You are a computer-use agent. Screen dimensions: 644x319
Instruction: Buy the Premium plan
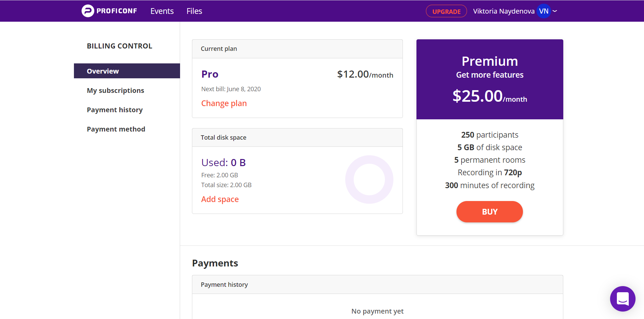[489, 212]
